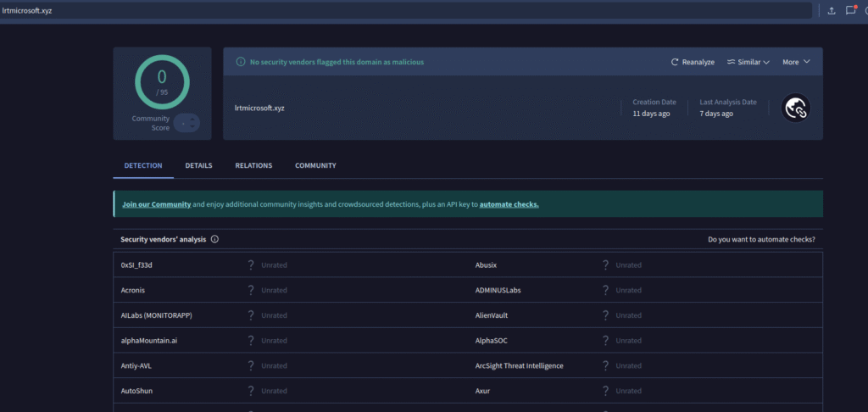Click the question mark icon for Abusix
The image size is (868, 412).
tap(605, 264)
